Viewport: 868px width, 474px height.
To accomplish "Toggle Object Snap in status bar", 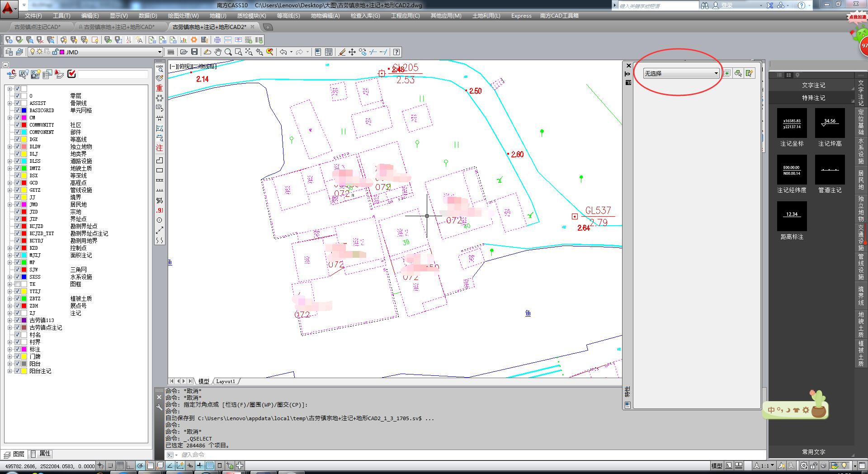I will [150, 465].
